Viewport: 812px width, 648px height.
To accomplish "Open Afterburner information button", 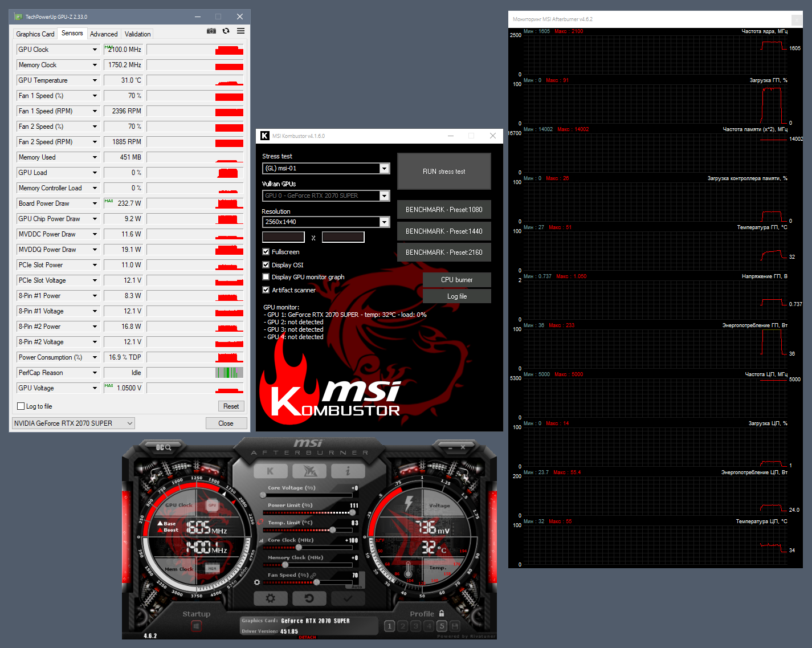I will click(348, 471).
